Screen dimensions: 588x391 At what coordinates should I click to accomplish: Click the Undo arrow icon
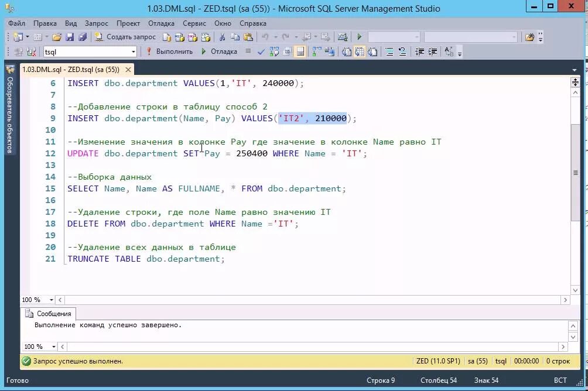coord(265,37)
